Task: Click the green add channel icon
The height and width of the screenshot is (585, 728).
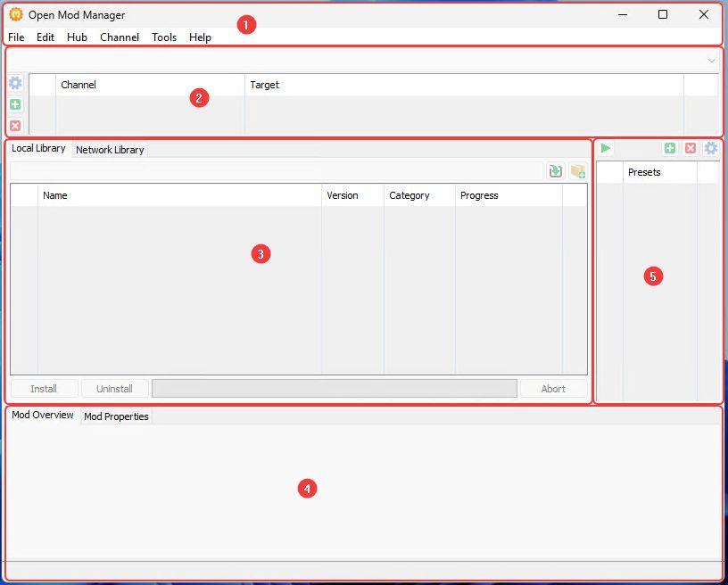Action: pyautogui.click(x=15, y=104)
